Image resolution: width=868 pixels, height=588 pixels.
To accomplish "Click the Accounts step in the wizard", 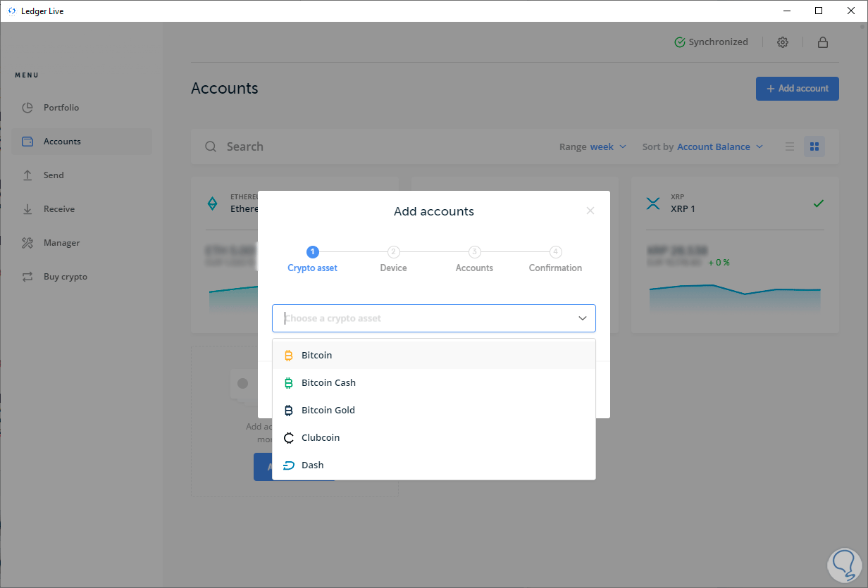I will (x=474, y=259).
